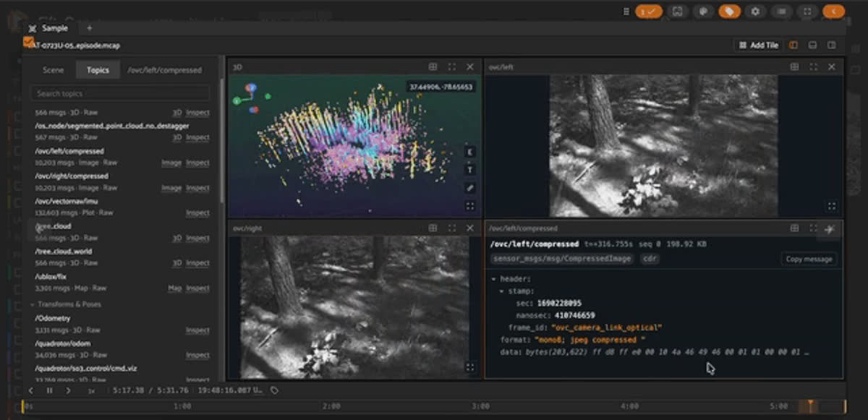The image size is (868, 420).
Task: Close the ovc/right image panel
Action: point(470,228)
